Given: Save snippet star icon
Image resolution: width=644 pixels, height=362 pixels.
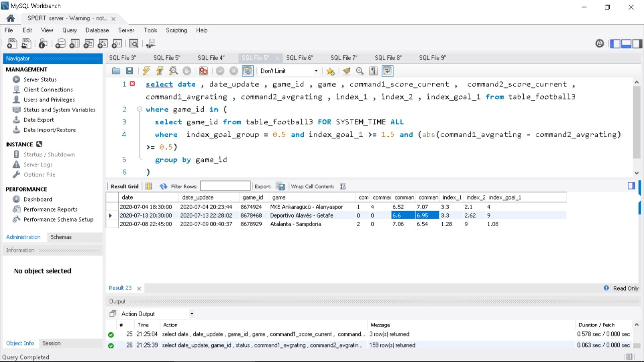Looking at the screenshot, I should pos(330,71).
